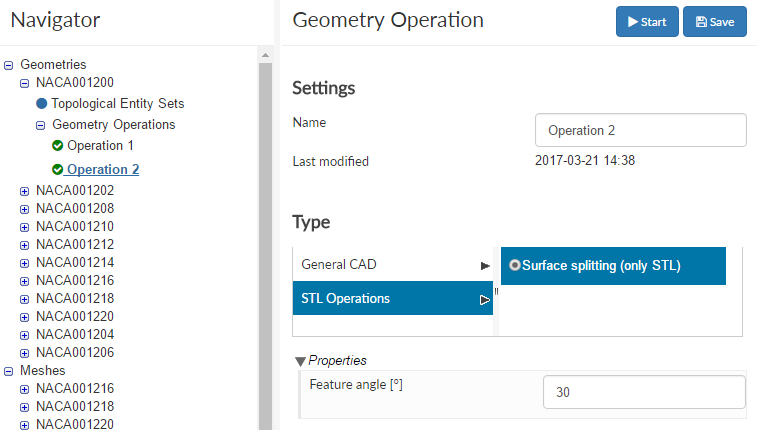
Task: Collapse the Meshes tree node
Action: tap(9, 371)
